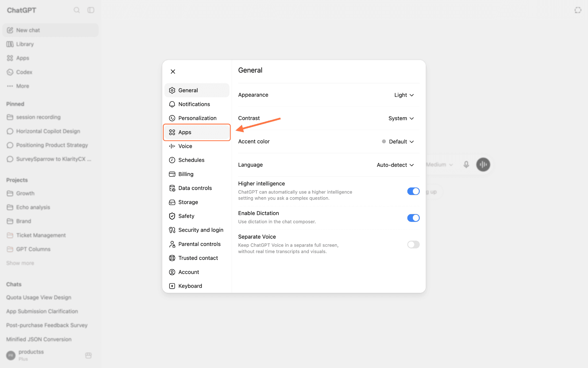Screen dimensions: 588x368
Task: Click the Account profile icon
Action: click(172, 272)
